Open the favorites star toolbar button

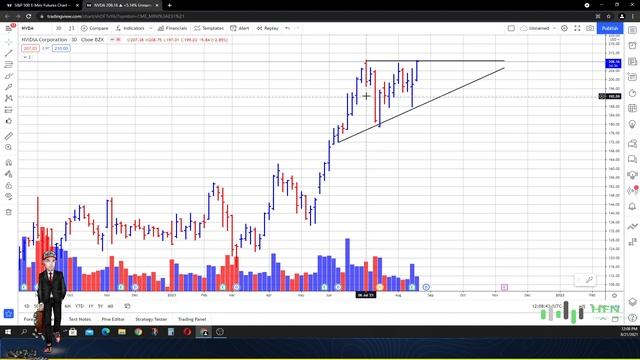[x=9, y=313]
